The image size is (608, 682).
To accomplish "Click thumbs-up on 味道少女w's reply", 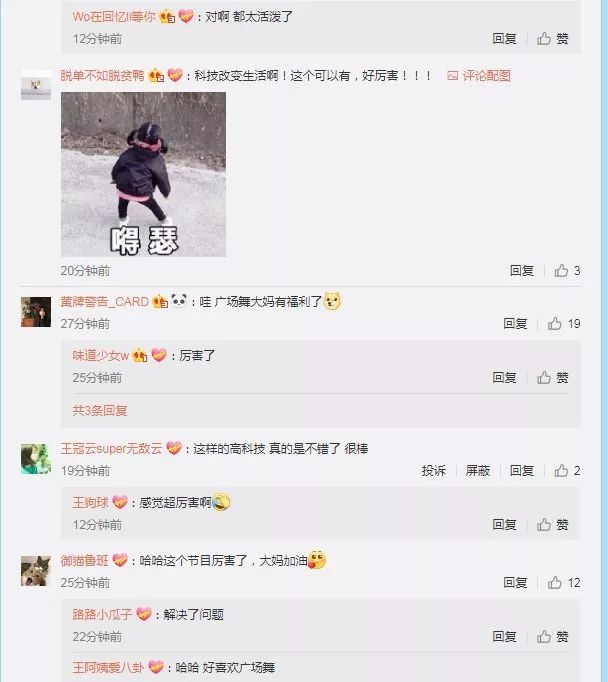I will [x=552, y=377].
